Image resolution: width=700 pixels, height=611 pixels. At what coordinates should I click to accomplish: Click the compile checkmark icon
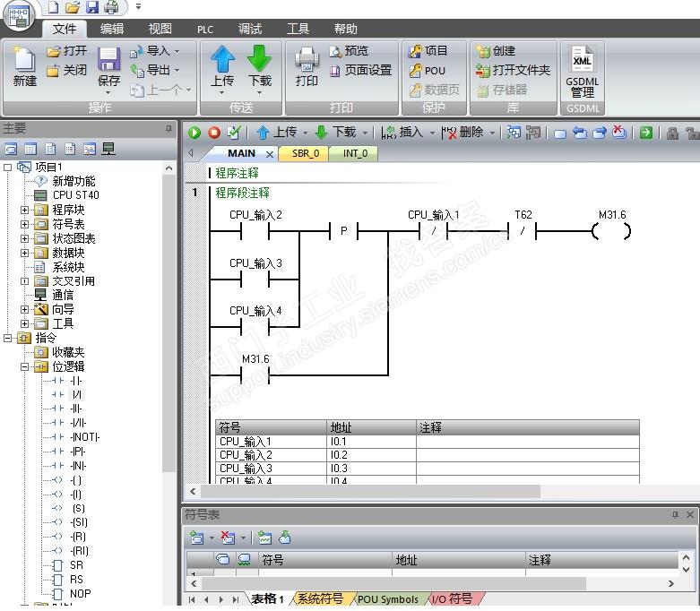click(234, 132)
